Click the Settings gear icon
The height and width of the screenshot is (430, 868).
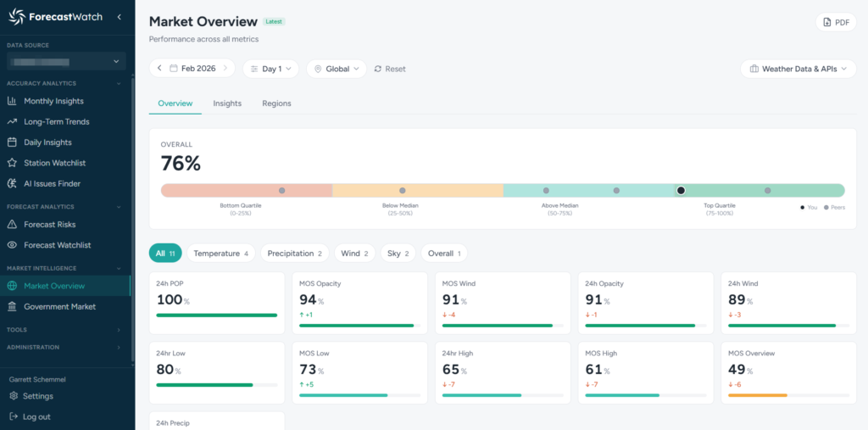pos(14,396)
